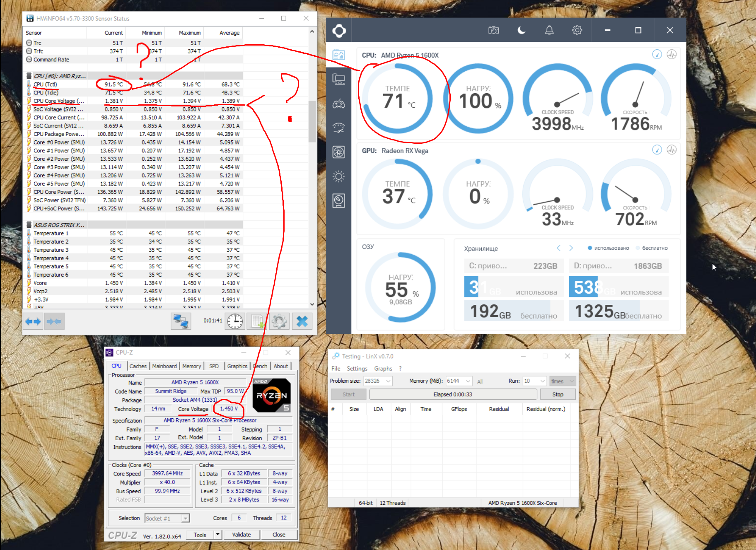Open the bottom power supply sidebar icon
Image resolution: width=756 pixels, height=550 pixels.
338,201
